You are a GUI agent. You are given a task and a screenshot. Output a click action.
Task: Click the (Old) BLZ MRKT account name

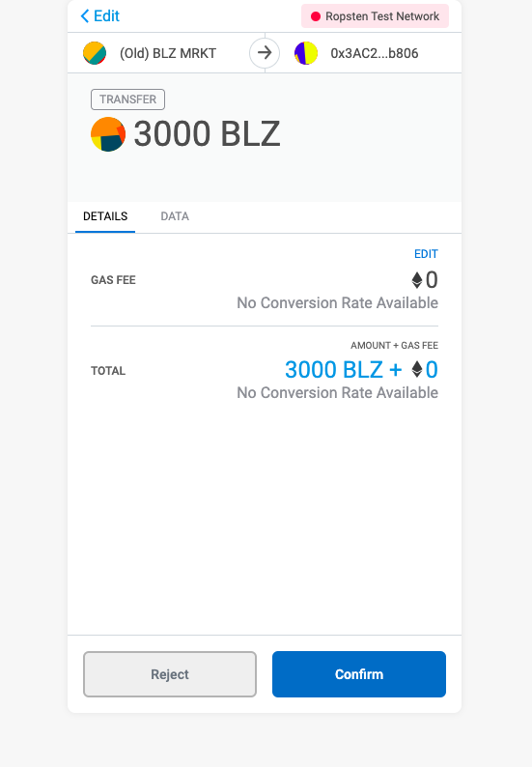tap(168, 53)
